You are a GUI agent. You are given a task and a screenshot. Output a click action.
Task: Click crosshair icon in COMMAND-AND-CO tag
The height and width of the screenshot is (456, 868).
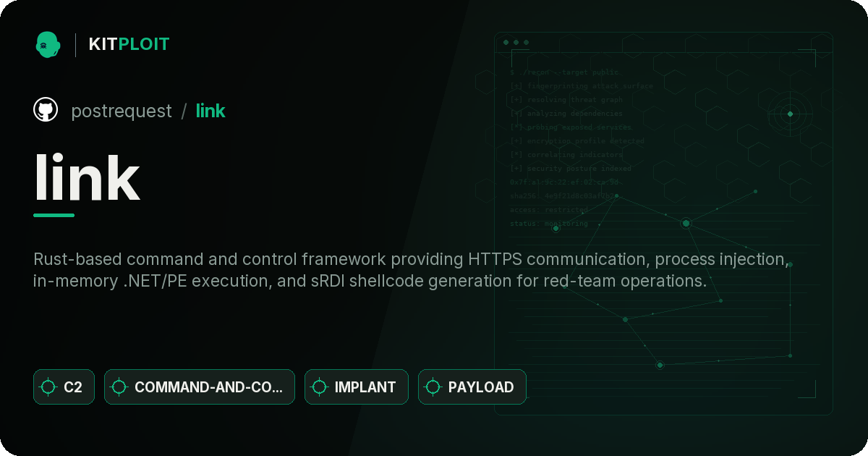tap(119, 387)
